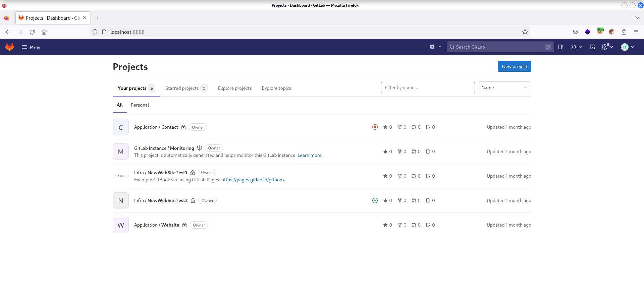Open the GitLab Instance / Monitoring project
The height and width of the screenshot is (308, 644).
tap(164, 148)
